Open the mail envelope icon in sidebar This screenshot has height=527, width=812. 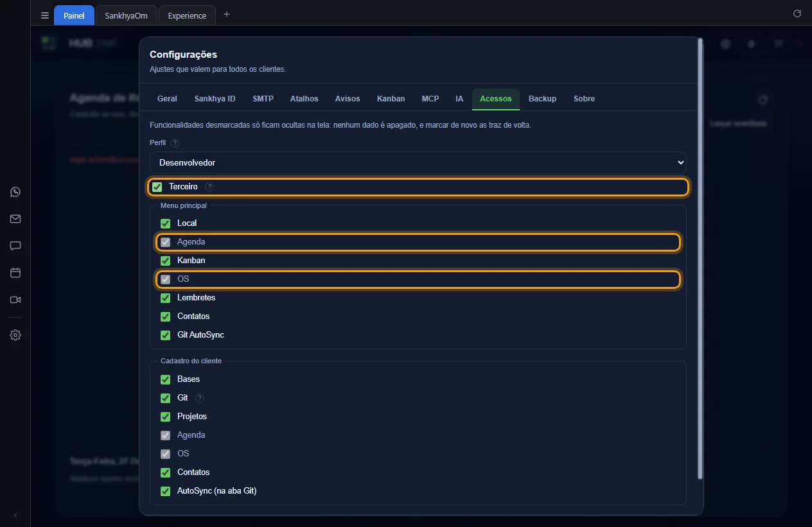[15, 219]
